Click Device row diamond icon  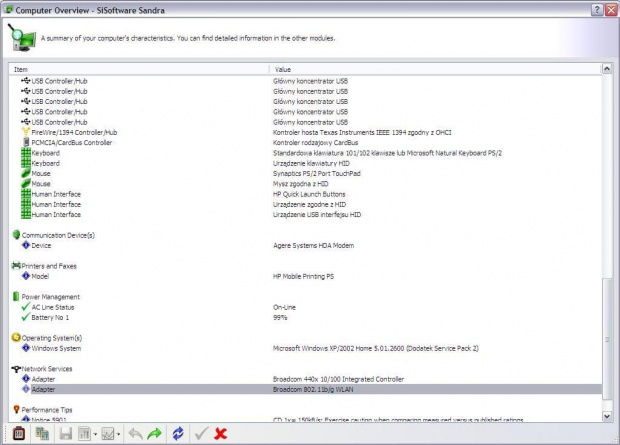26,245
